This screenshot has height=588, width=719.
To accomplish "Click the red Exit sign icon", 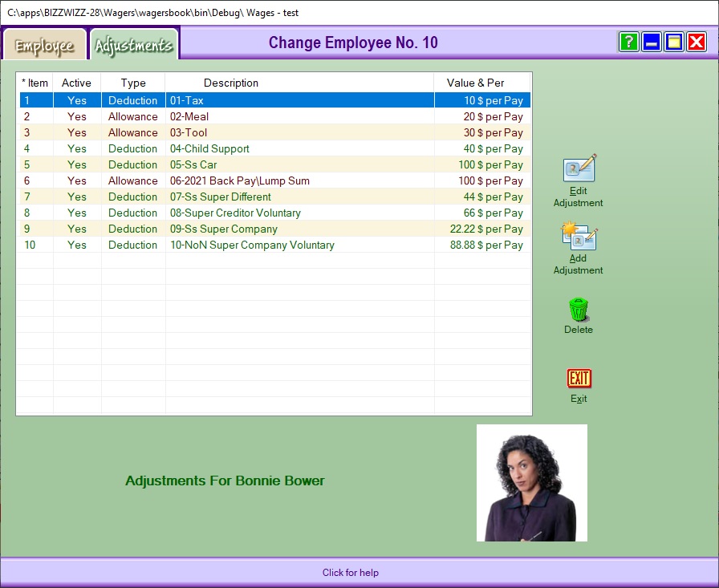I will click(x=579, y=379).
